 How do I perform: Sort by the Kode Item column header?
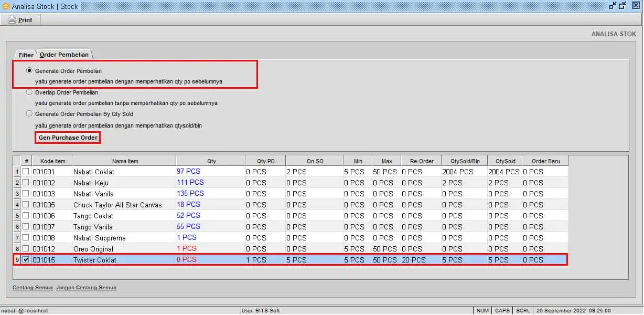52,161
